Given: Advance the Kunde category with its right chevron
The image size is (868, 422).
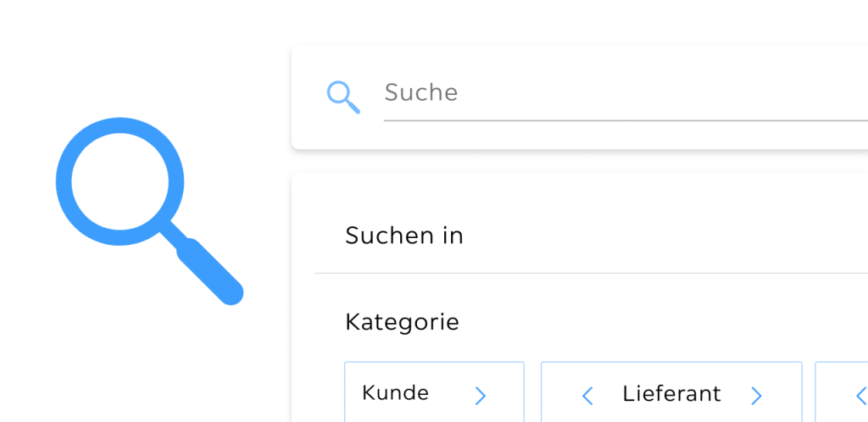Looking at the screenshot, I should tap(481, 396).
